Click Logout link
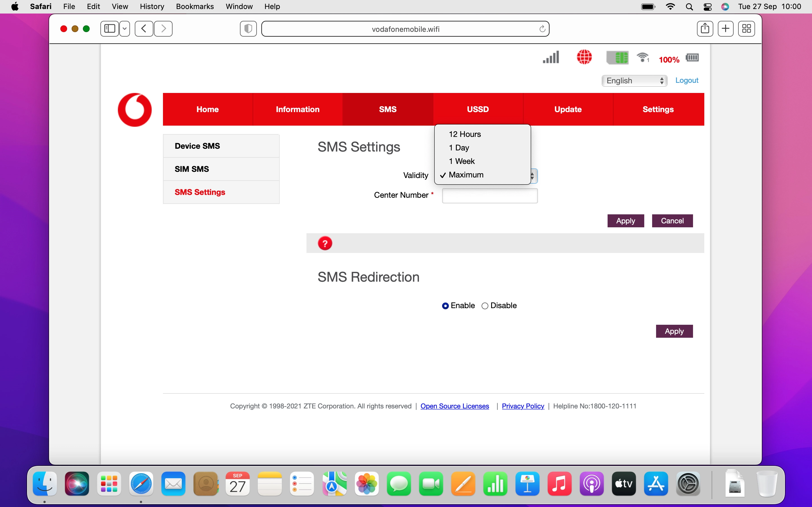Viewport: 812px width, 507px height. (x=687, y=81)
